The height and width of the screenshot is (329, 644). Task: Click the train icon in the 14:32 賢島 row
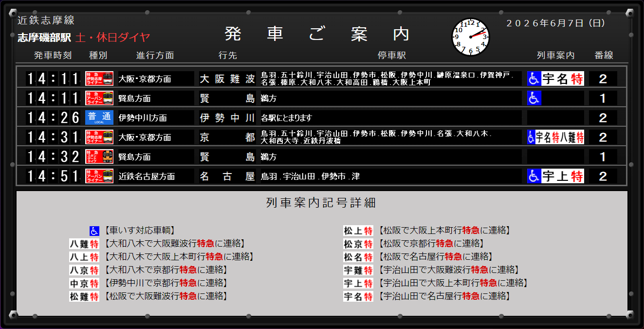(x=99, y=156)
